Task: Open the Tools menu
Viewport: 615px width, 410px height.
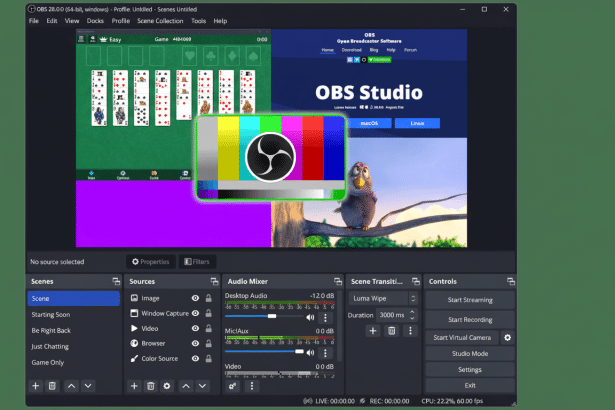Action: pos(198,21)
